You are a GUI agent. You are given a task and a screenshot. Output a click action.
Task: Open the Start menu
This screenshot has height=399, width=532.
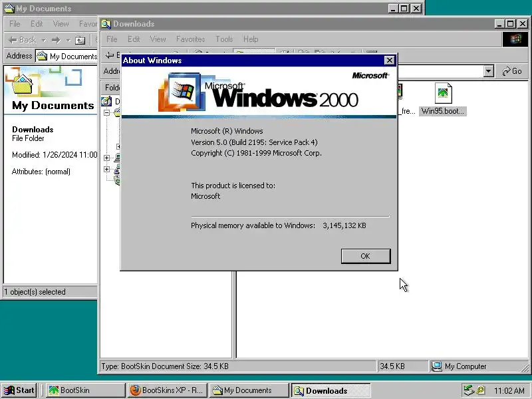tap(19, 390)
